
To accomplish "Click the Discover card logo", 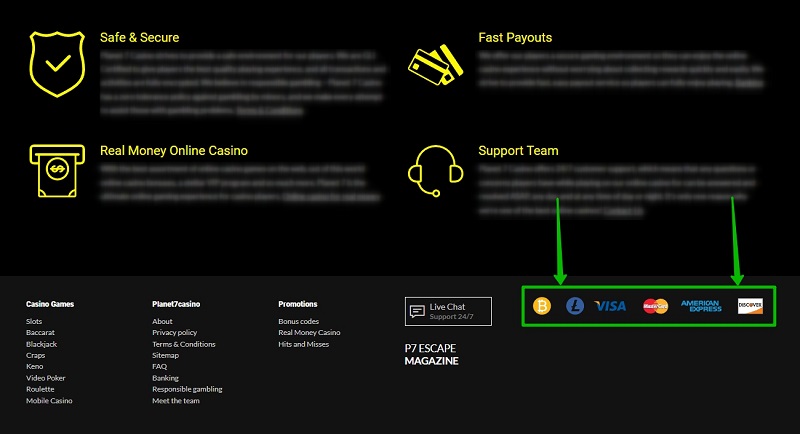I will click(751, 306).
